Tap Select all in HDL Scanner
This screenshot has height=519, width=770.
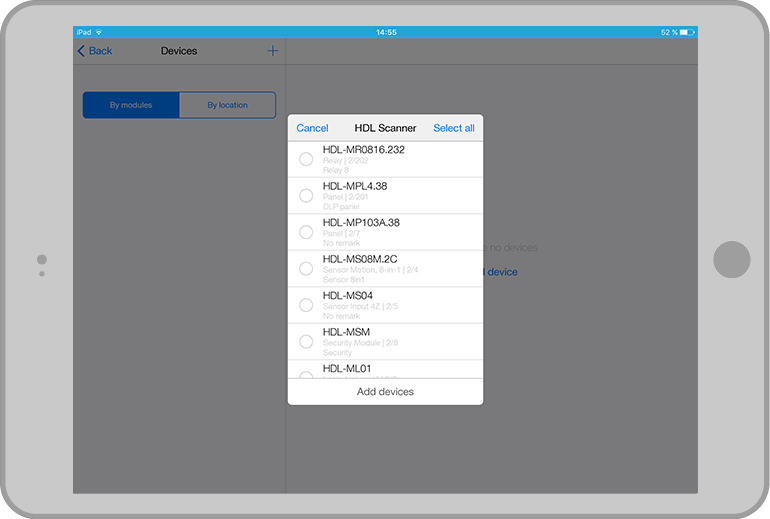click(454, 128)
